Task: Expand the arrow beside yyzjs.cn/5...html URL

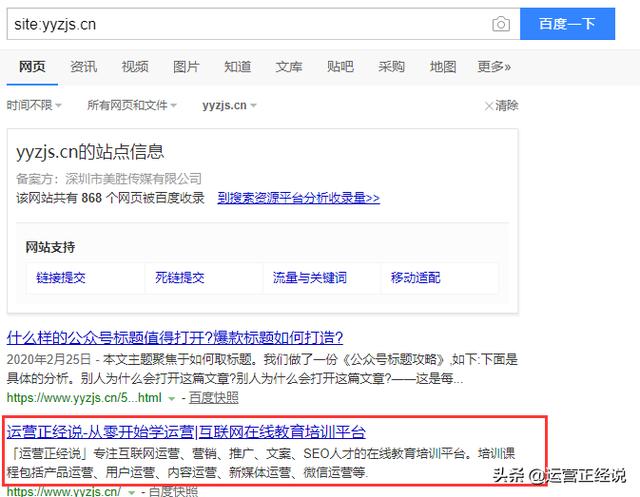Action: click(172, 399)
